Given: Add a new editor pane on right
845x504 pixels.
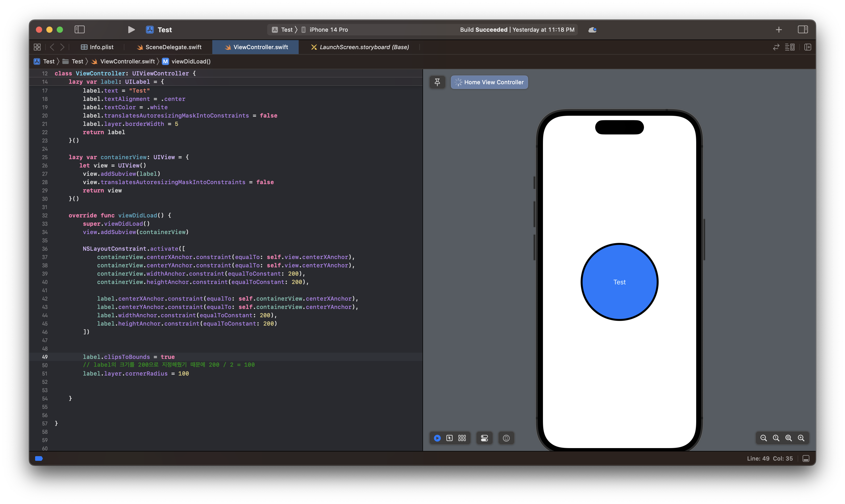Looking at the screenshot, I should pyautogui.click(x=808, y=47).
